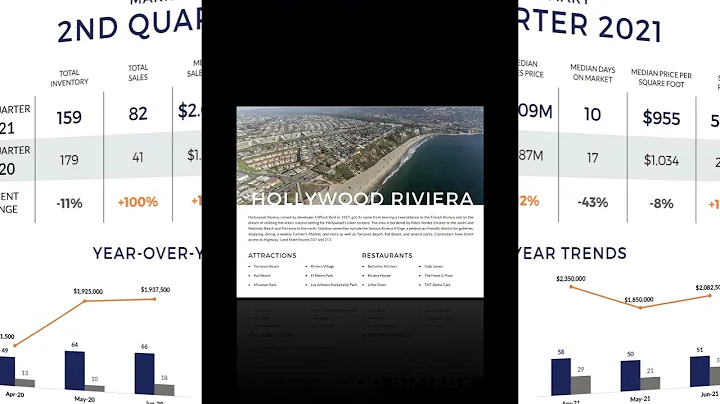The height and width of the screenshot is (404, 720).
Task: Click the gray bar labeled 18
Action: click(x=164, y=390)
